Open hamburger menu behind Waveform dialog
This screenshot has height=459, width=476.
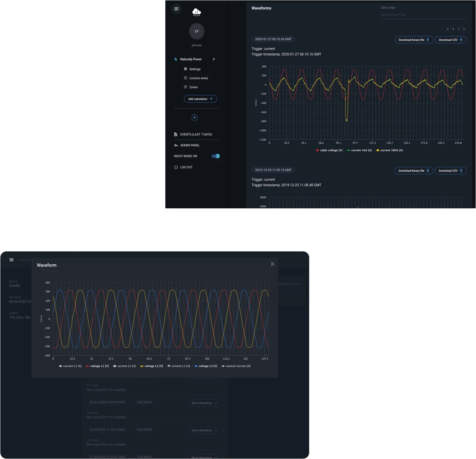pyautogui.click(x=11, y=260)
